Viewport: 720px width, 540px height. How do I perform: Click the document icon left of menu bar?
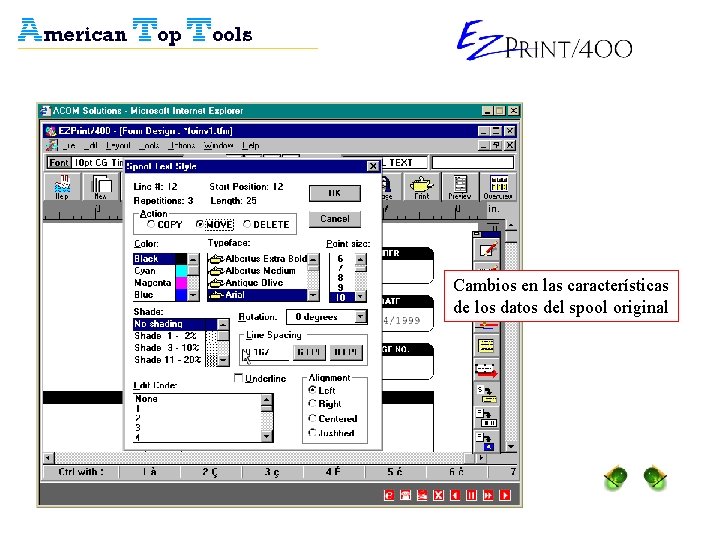pyautogui.click(x=51, y=146)
